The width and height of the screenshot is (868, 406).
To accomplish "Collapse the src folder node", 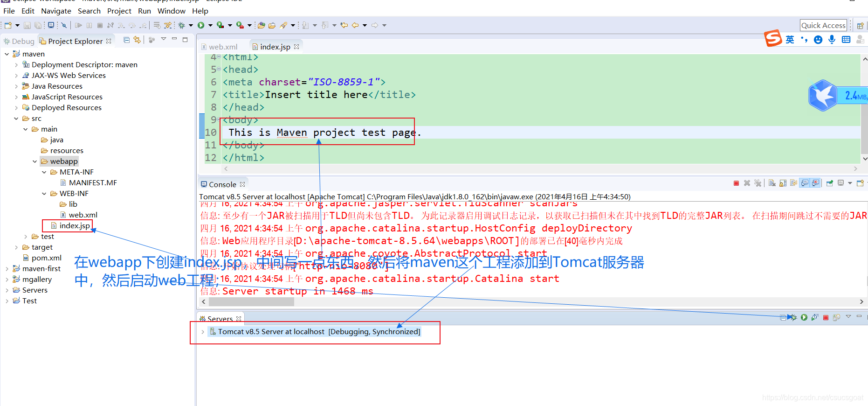I will [16, 119].
